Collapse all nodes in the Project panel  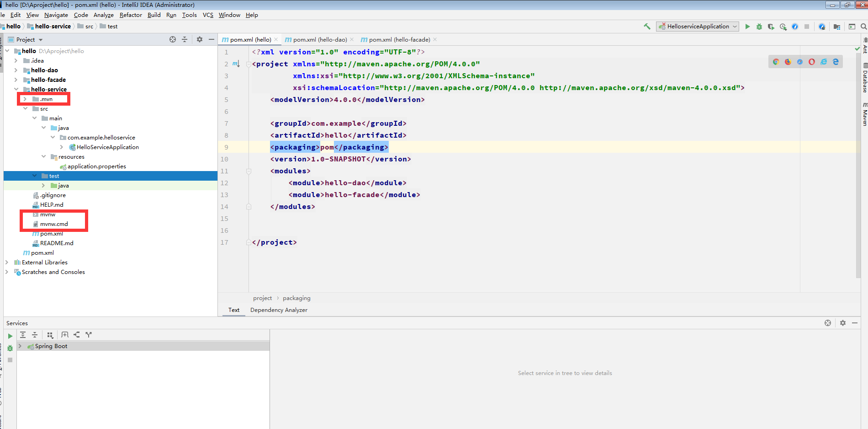pos(185,39)
